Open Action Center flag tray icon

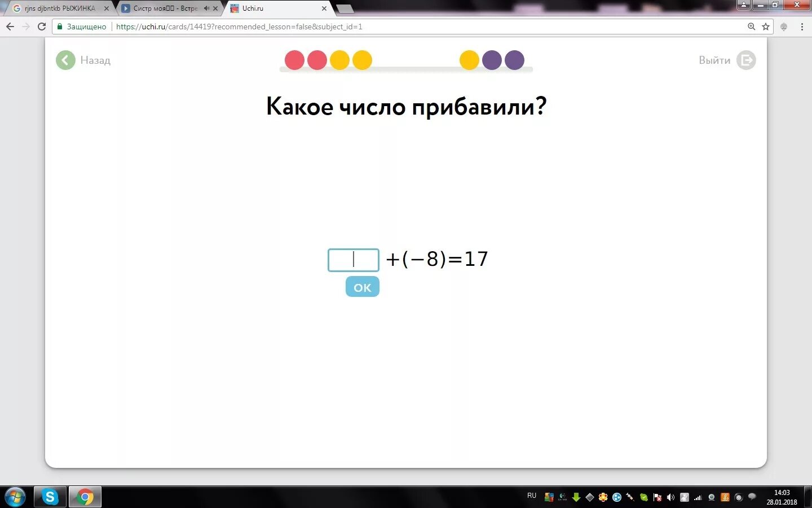pyautogui.click(x=657, y=497)
